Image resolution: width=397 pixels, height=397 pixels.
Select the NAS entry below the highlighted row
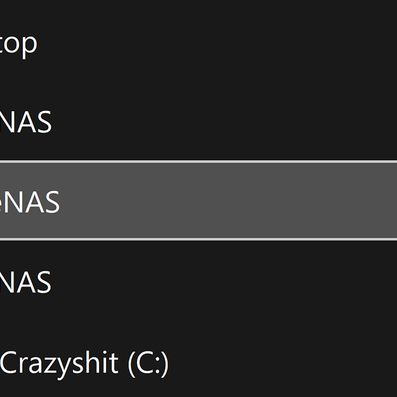click(198, 282)
